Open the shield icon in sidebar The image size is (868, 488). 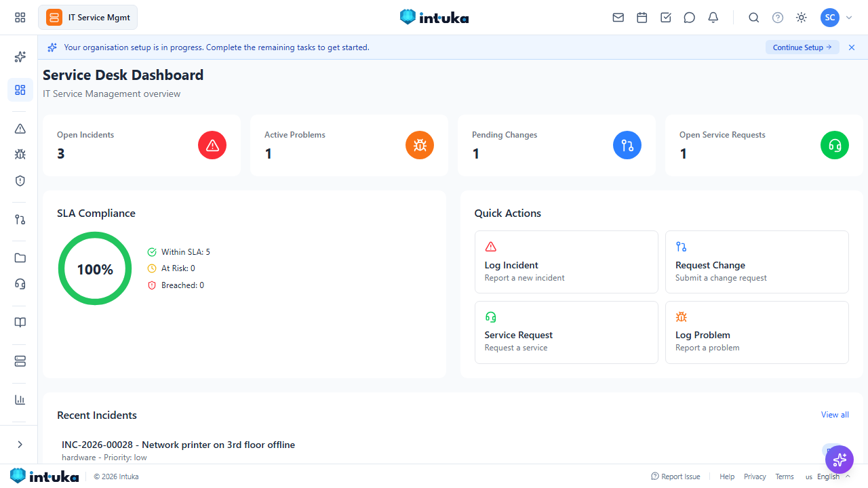[x=20, y=181]
